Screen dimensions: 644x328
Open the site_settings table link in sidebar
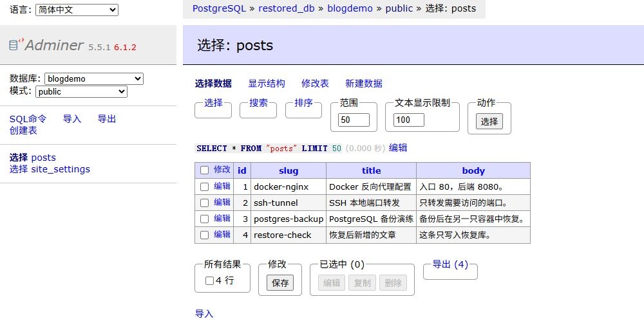click(61, 169)
